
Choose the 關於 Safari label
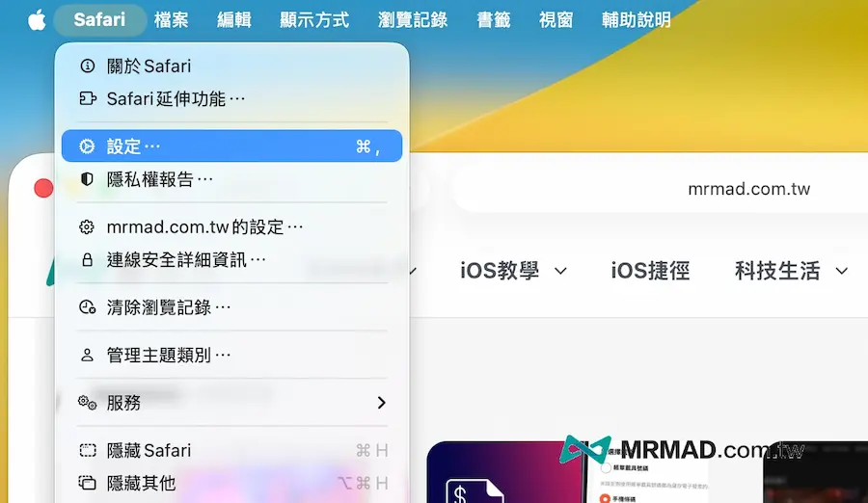click(149, 66)
